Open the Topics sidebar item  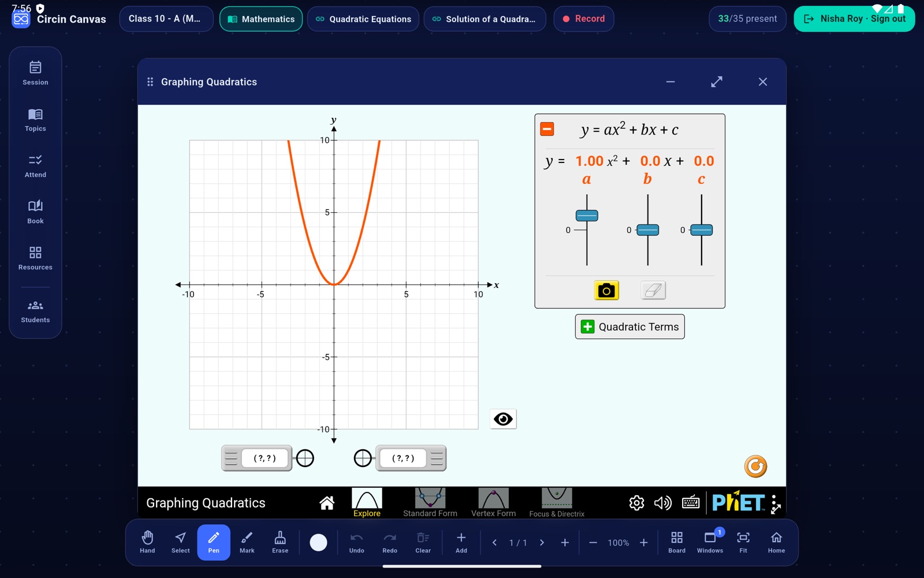point(35,120)
